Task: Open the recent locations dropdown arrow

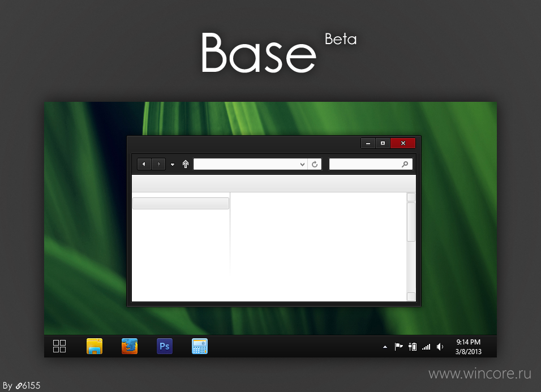Action: (x=173, y=165)
